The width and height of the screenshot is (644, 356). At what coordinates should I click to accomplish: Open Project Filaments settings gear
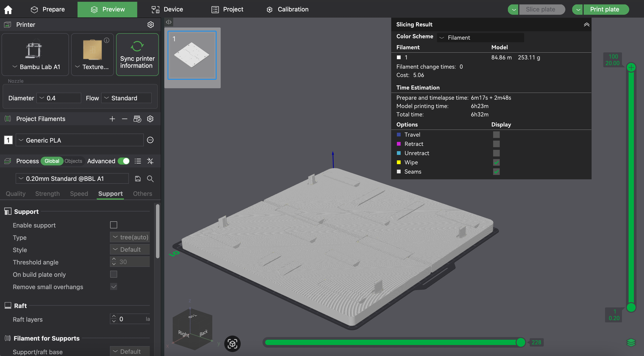pos(150,119)
